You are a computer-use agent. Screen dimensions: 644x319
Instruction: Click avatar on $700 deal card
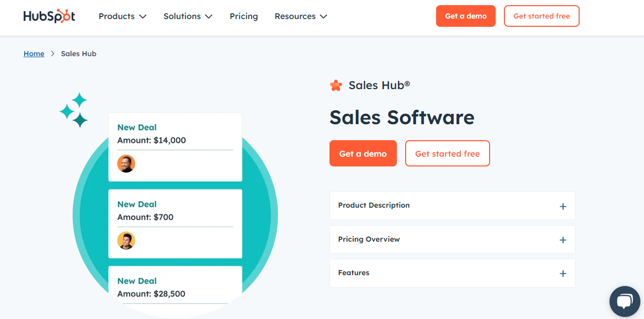126,241
